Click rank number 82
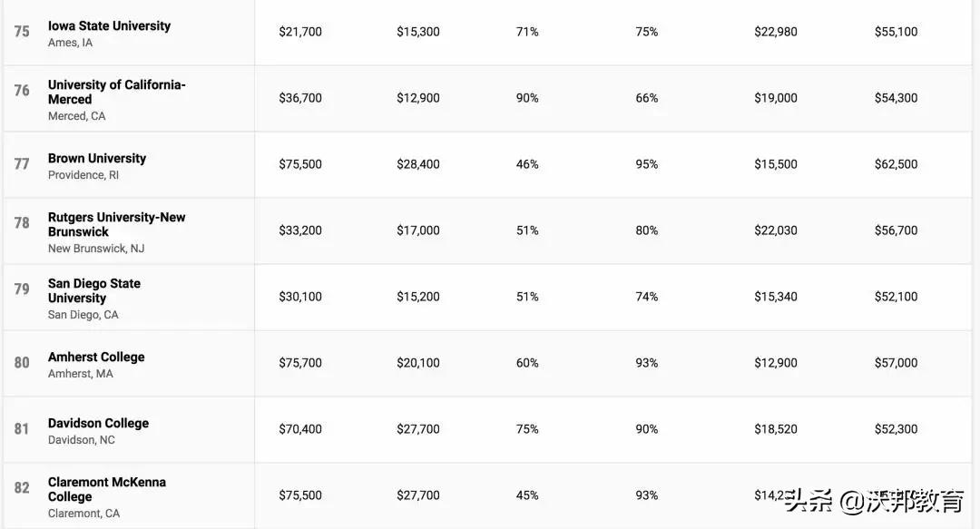The height and width of the screenshot is (529, 980). click(22, 488)
